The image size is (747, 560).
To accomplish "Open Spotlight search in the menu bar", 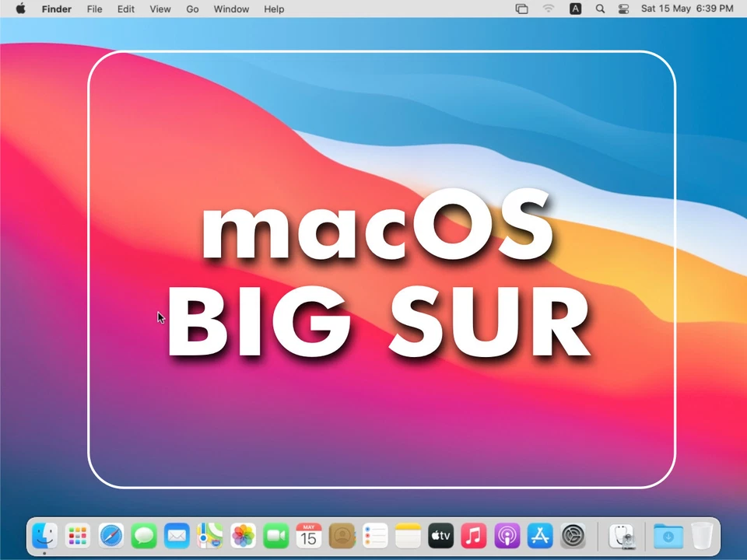I will [x=600, y=9].
